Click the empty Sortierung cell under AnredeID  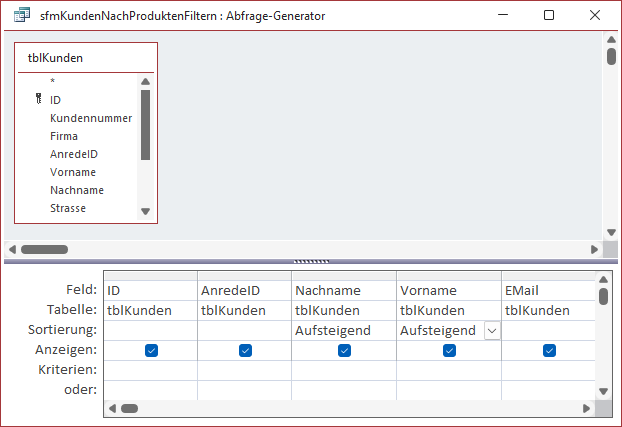point(245,330)
